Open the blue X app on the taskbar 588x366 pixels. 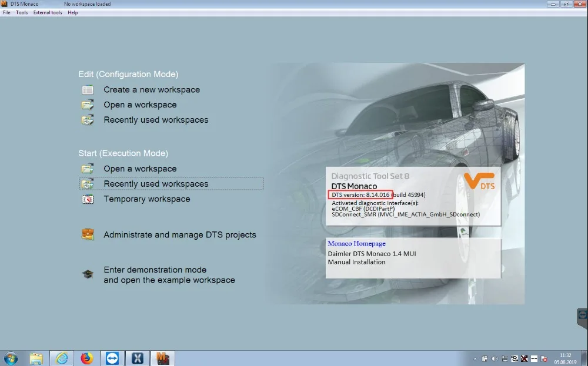[138, 358]
